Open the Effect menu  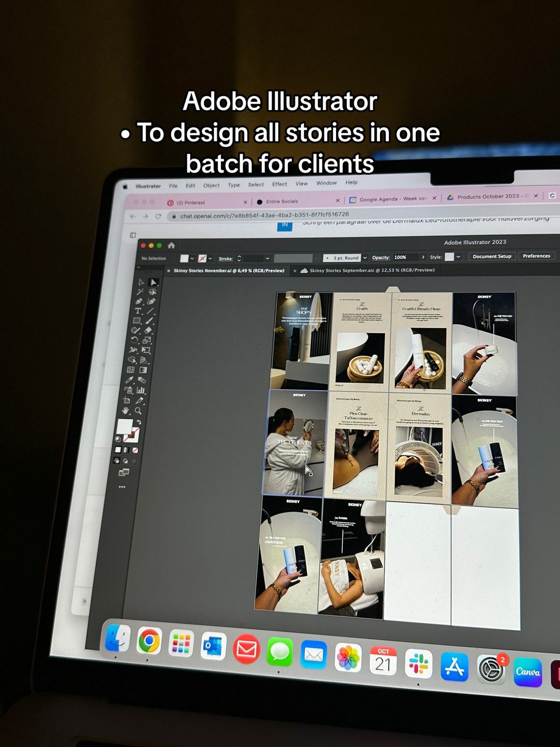click(x=279, y=184)
